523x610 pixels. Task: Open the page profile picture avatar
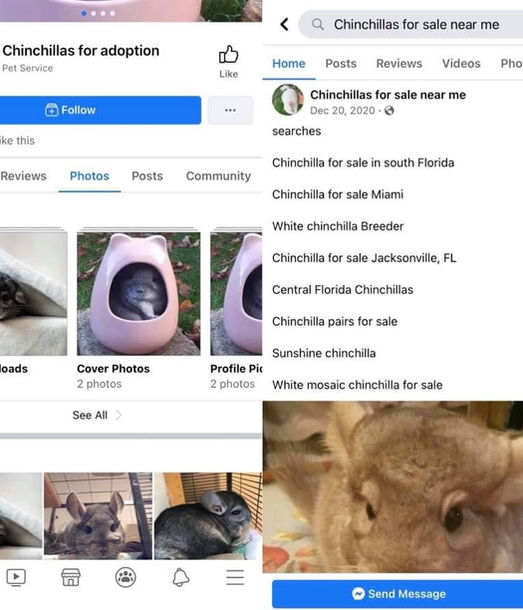coord(288,100)
